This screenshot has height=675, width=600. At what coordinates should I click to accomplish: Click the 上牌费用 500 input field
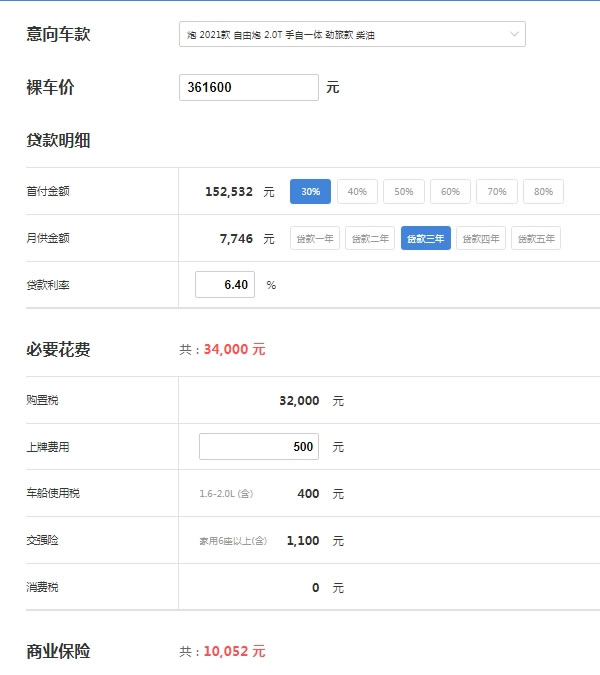(259, 446)
